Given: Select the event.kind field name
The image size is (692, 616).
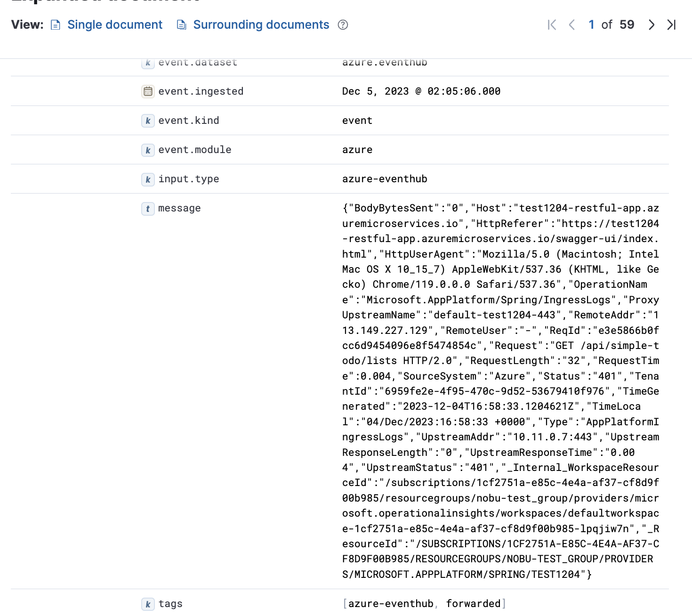Looking at the screenshot, I should [x=189, y=121].
